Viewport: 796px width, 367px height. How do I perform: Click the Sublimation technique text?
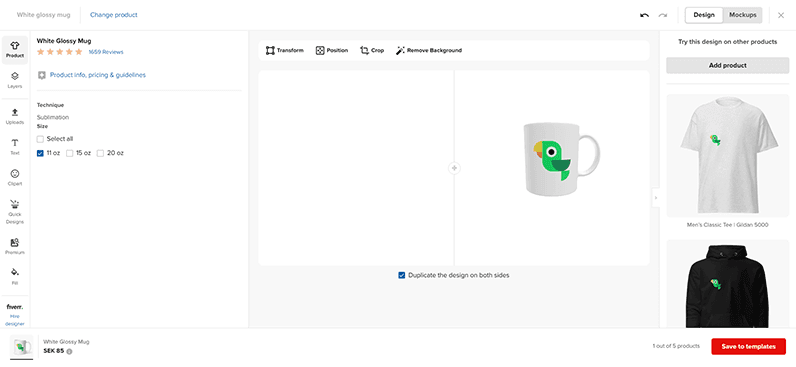coord(53,117)
